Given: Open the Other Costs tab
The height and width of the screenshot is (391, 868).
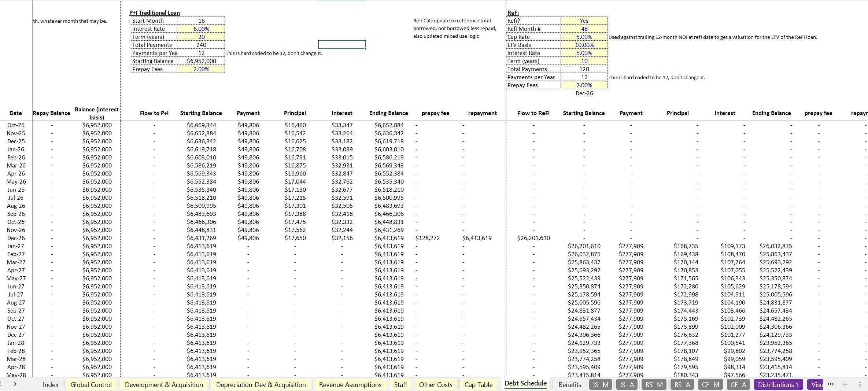Looking at the screenshot, I should point(436,384).
